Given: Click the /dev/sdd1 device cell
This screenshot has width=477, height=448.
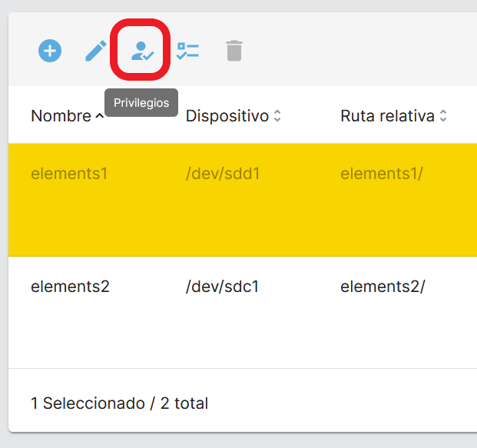Looking at the screenshot, I should coord(223,174).
